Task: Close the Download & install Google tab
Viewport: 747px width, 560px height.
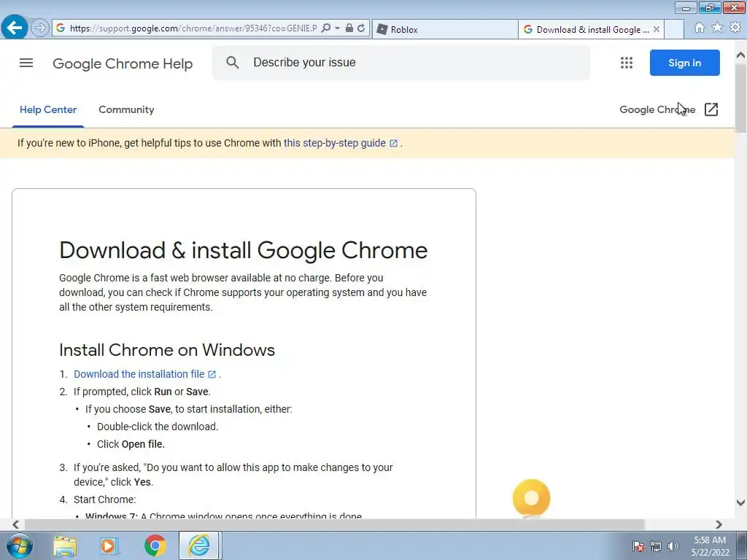Action: tap(657, 29)
